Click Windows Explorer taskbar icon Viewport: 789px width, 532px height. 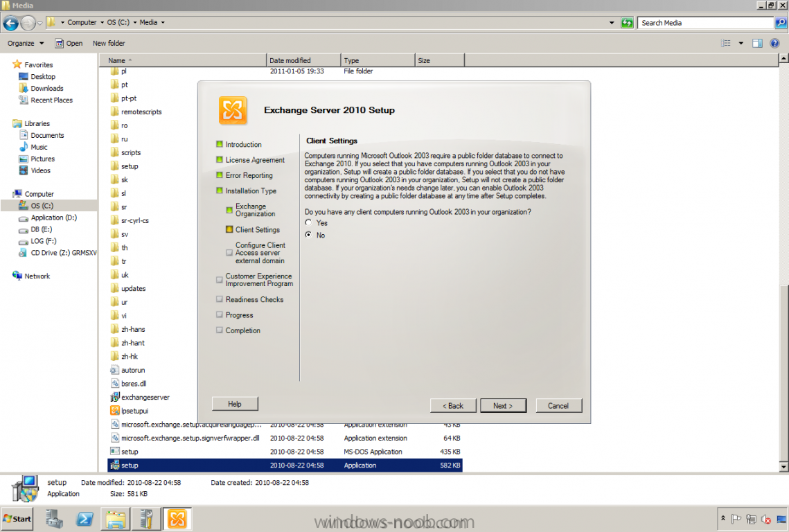coord(115,519)
